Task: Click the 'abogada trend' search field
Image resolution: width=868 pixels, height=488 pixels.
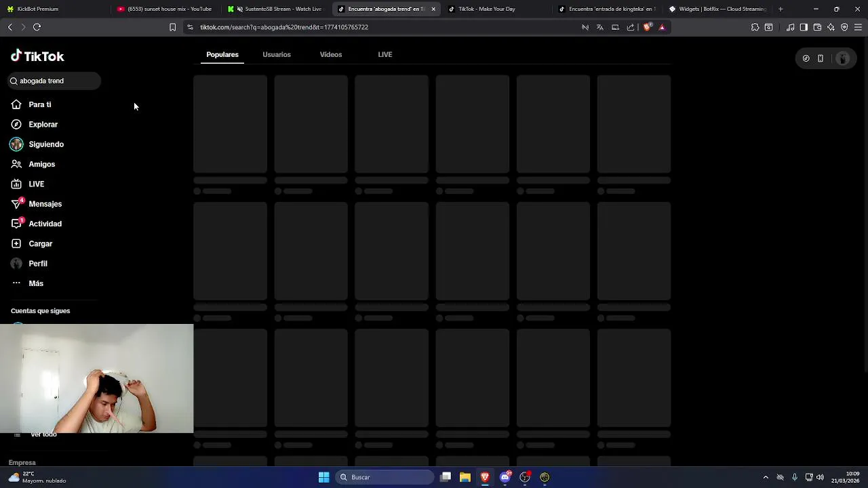Action: pyautogui.click(x=54, y=81)
